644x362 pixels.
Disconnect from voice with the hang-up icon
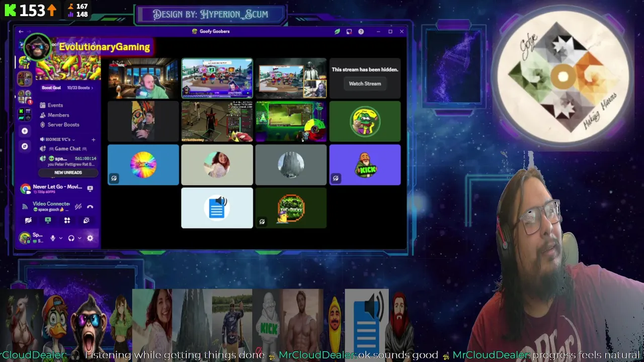pyautogui.click(x=90, y=207)
